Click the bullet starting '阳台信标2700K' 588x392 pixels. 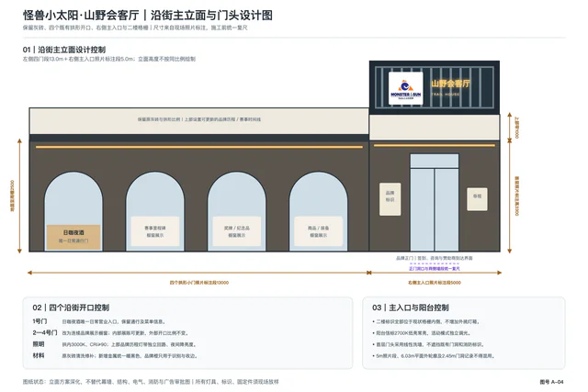click(421, 333)
